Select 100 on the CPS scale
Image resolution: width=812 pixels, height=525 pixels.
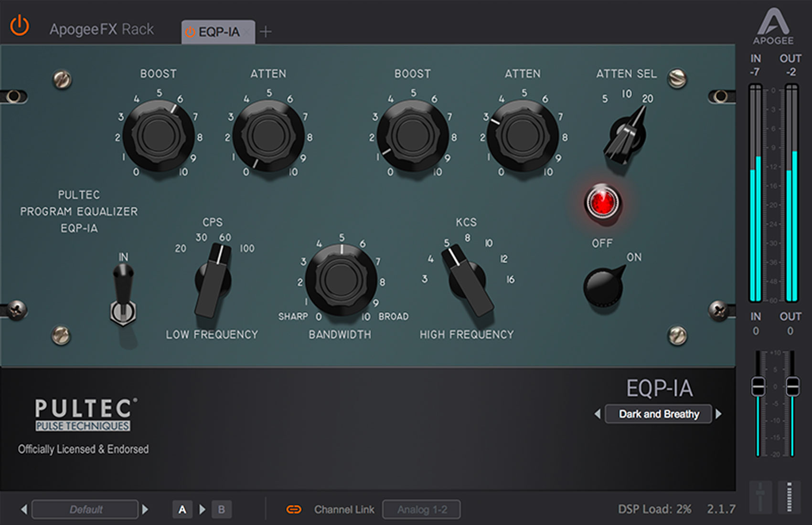click(x=247, y=249)
